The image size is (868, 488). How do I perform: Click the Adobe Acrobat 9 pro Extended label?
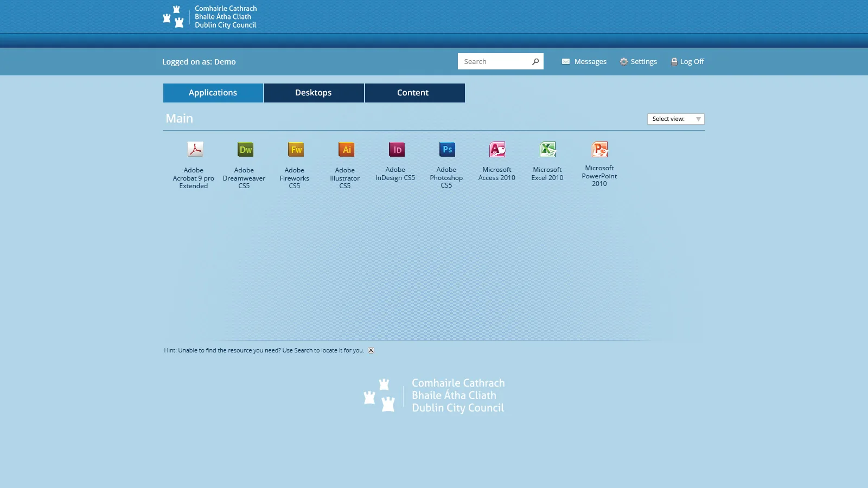click(194, 178)
